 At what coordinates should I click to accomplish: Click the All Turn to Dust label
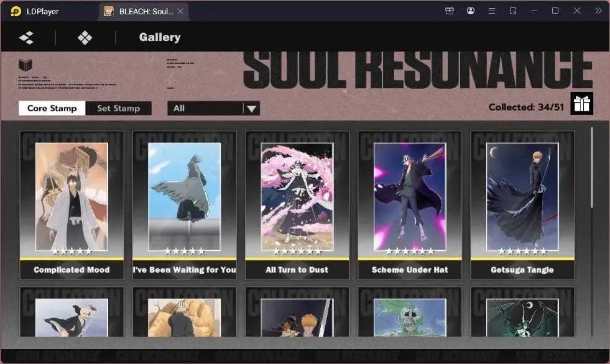297,270
